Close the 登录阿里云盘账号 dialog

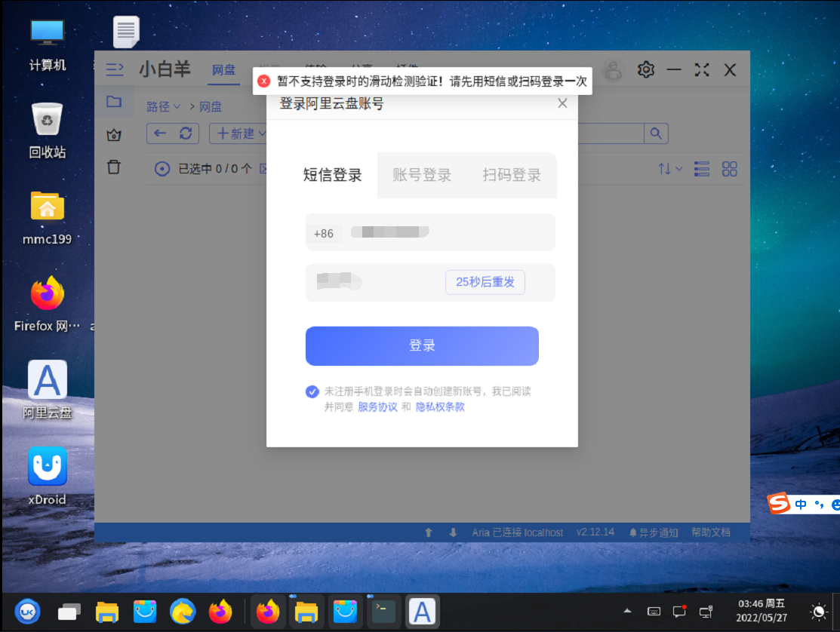point(562,103)
